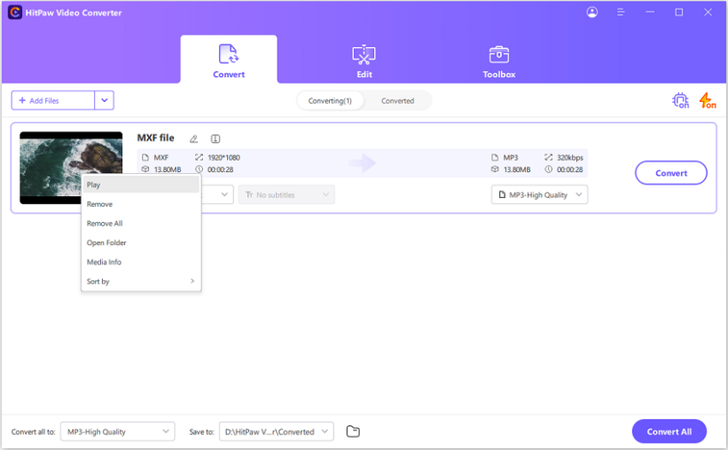The height and width of the screenshot is (450, 728).
Task: Toggle hardware acceleration chip icon
Action: 681,100
